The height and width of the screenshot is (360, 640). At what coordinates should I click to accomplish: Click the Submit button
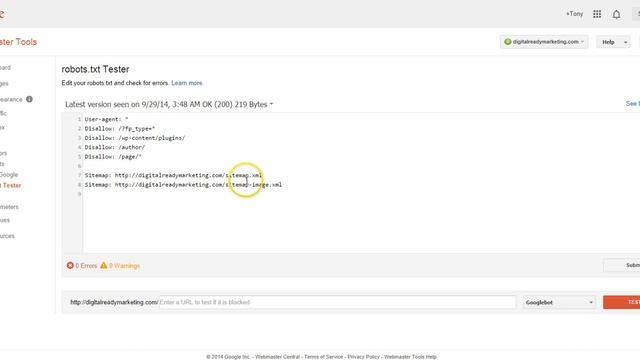(622, 265)
